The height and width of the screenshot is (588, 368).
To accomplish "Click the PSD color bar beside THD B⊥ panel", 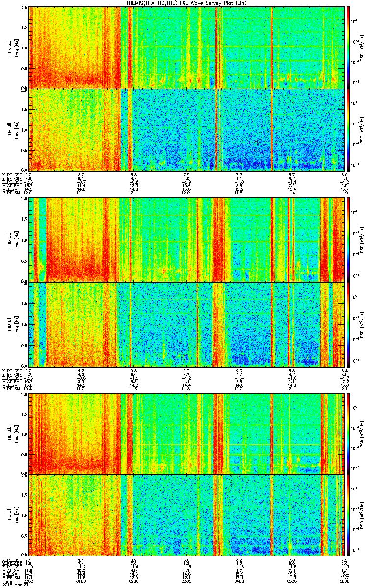I will pos(348,240).
